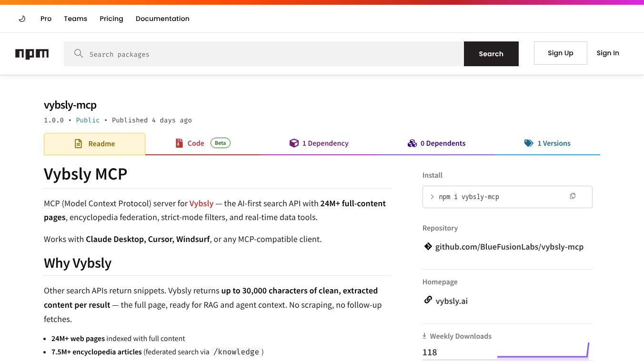Click the vybsly-mcp package title

[70, 105]
